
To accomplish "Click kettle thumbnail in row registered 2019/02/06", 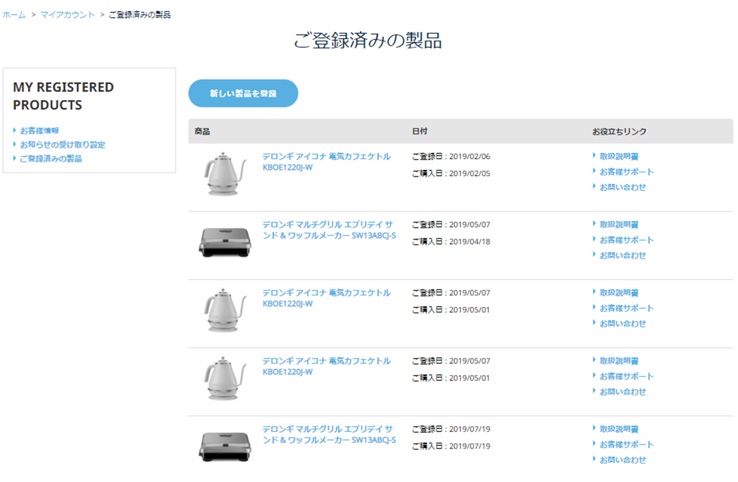I will 225,174.
